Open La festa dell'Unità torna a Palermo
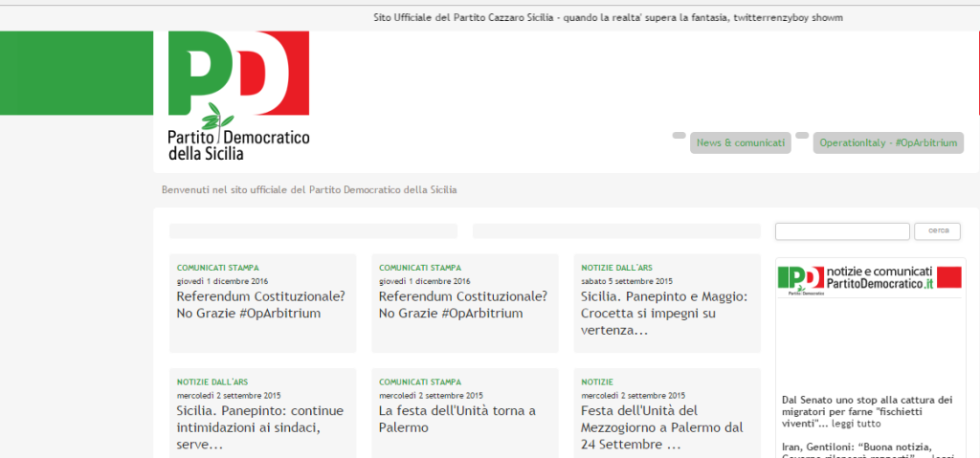This screenshot has height=458, width=980. tap(457, 419)
